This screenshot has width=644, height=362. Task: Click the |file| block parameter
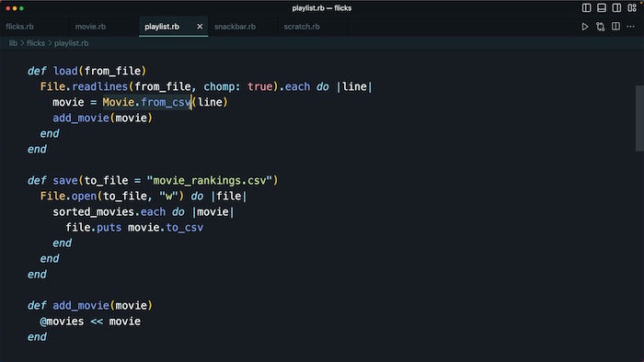229,196
